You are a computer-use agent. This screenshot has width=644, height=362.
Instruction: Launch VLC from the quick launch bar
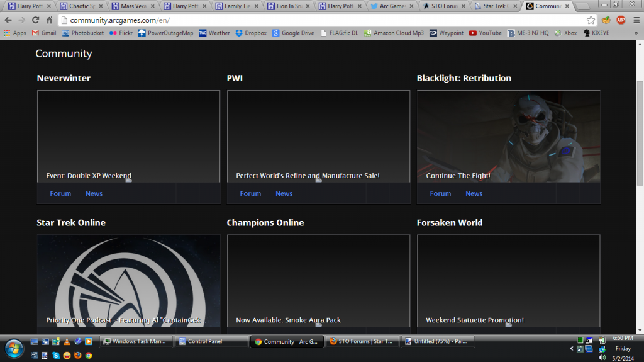pos(67,341)
